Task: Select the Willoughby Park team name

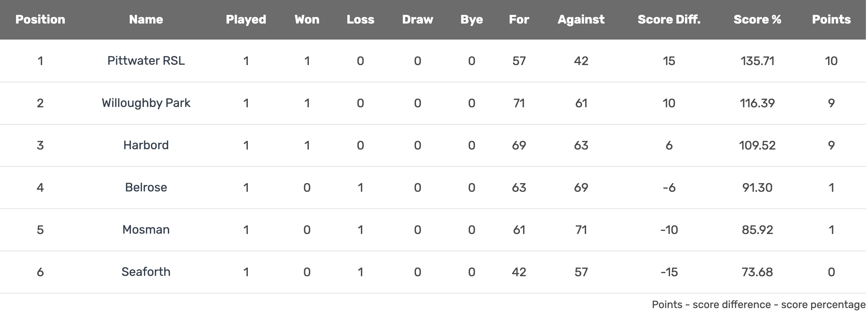Action: 146,103
